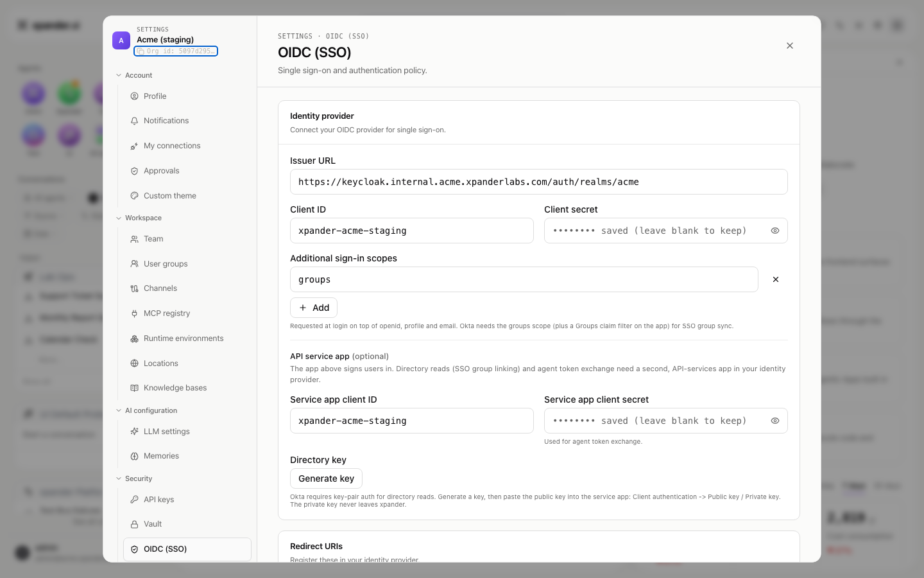Click the Notifications bell icon
This screenshot has width=924, height=578.
135,121
